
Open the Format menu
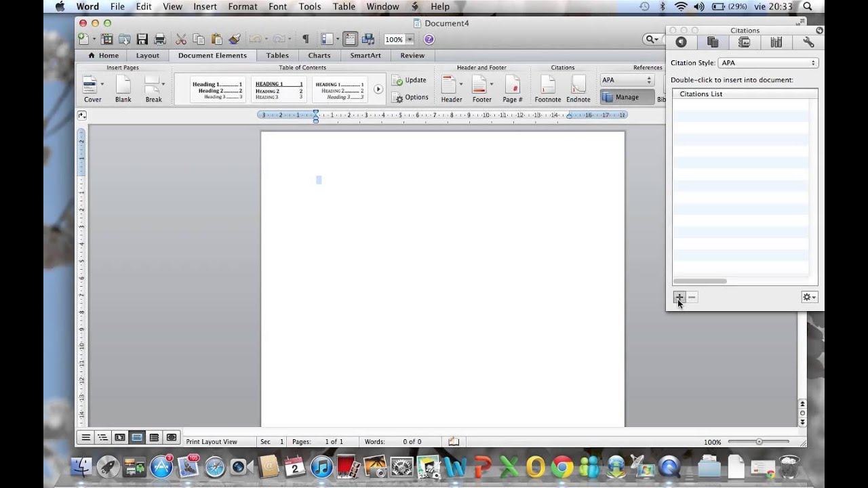tap(243, 7)
